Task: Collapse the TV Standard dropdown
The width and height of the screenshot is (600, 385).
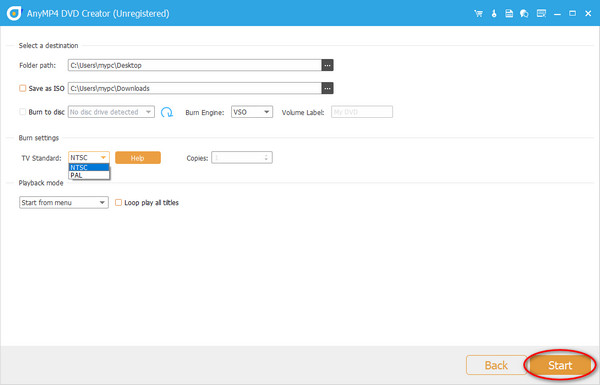Action: click(x=89, y=157)
